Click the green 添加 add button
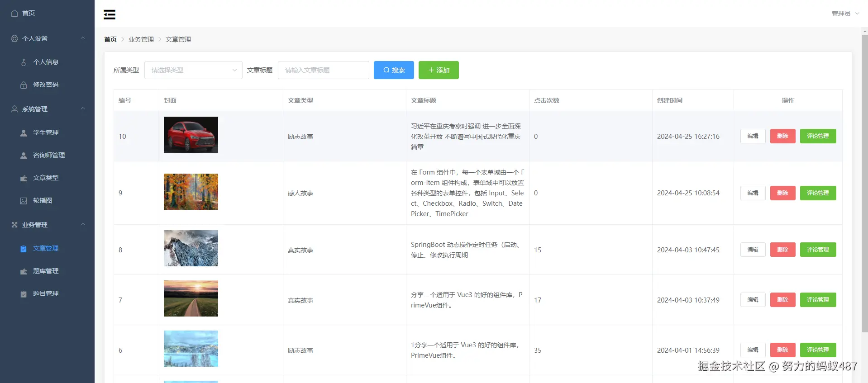 [439, 70]
